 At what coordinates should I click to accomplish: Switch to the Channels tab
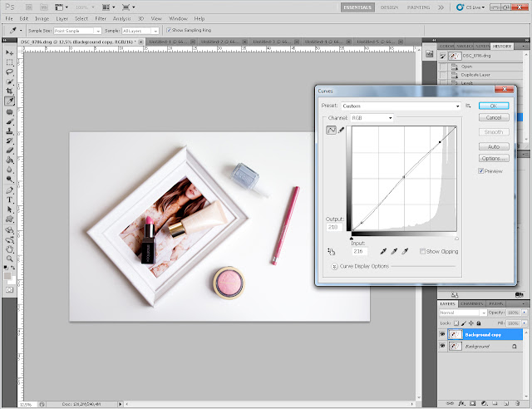(x=472, y=303)
